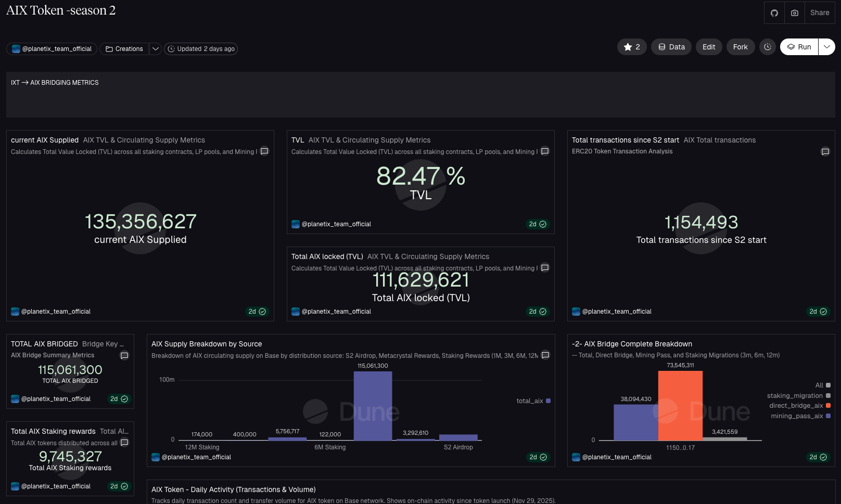This screenshot has height=504, width=841.
Task: Click the Edit option
Action: 708,47
